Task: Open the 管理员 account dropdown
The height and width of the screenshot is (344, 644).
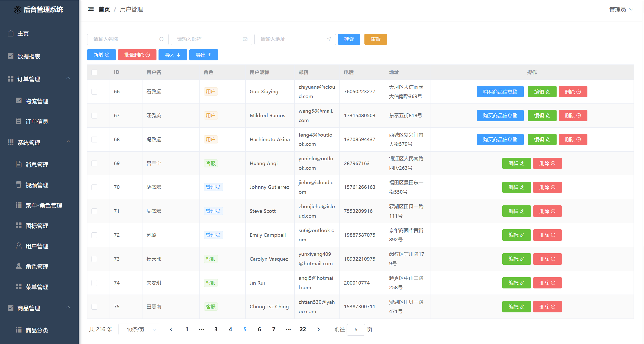Action: pos(621,9)
